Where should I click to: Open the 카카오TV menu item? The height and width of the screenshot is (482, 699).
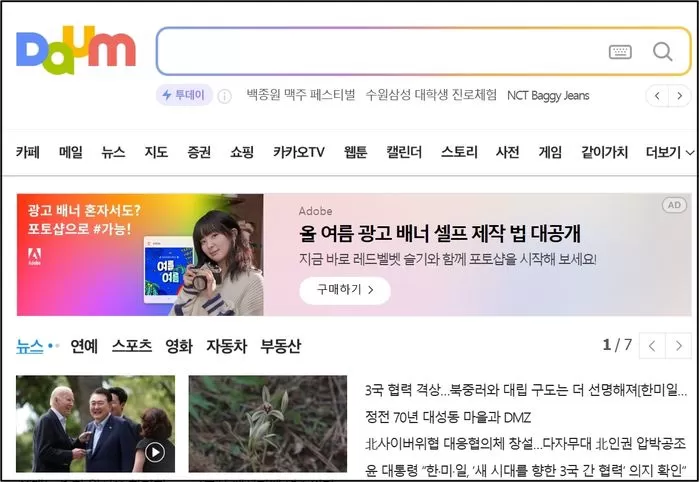tap(299, 152)
